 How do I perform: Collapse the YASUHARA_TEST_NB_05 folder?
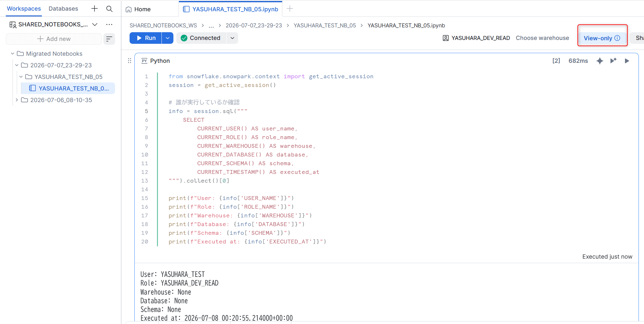tap(21, 77)
